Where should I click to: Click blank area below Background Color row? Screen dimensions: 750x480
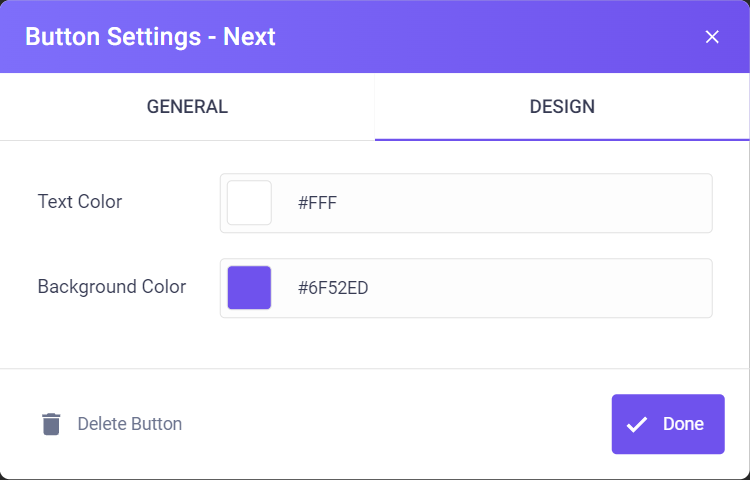coord(375,343)
